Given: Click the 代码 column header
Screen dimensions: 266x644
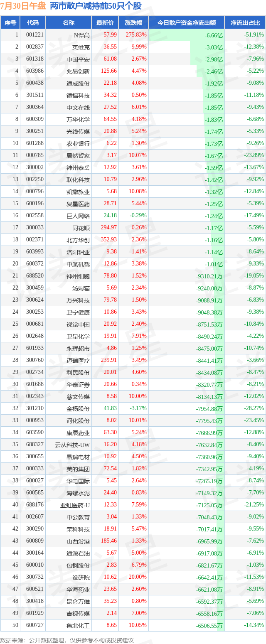Looking at the screenshot, I should 32,23.
